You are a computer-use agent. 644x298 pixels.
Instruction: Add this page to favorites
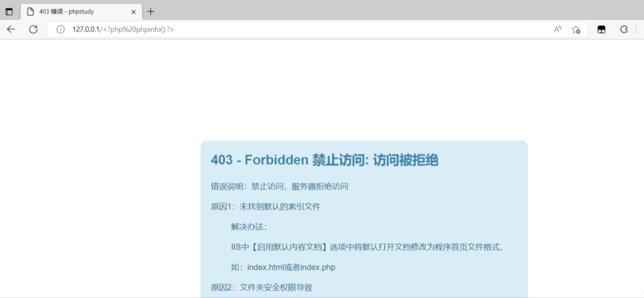click(x=576, y=29)
